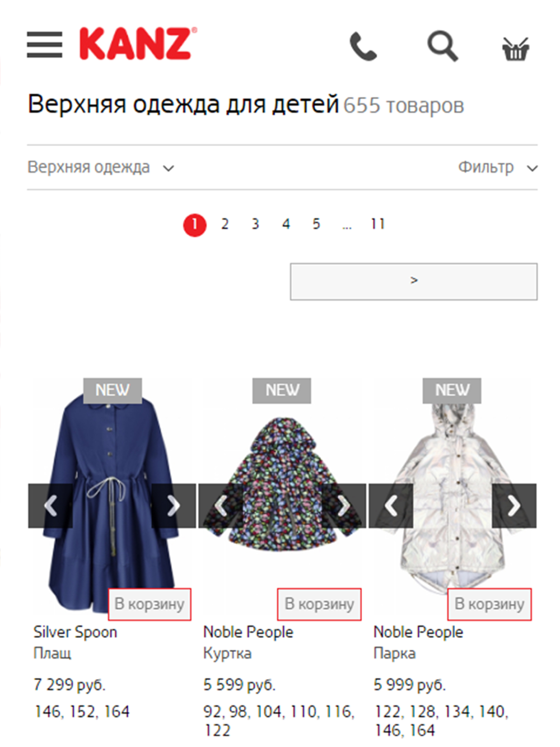This screenshot has width=560, height=747.
Task: Open the hamburger menu
Action: pyautogui.click(x=44, y=45)
